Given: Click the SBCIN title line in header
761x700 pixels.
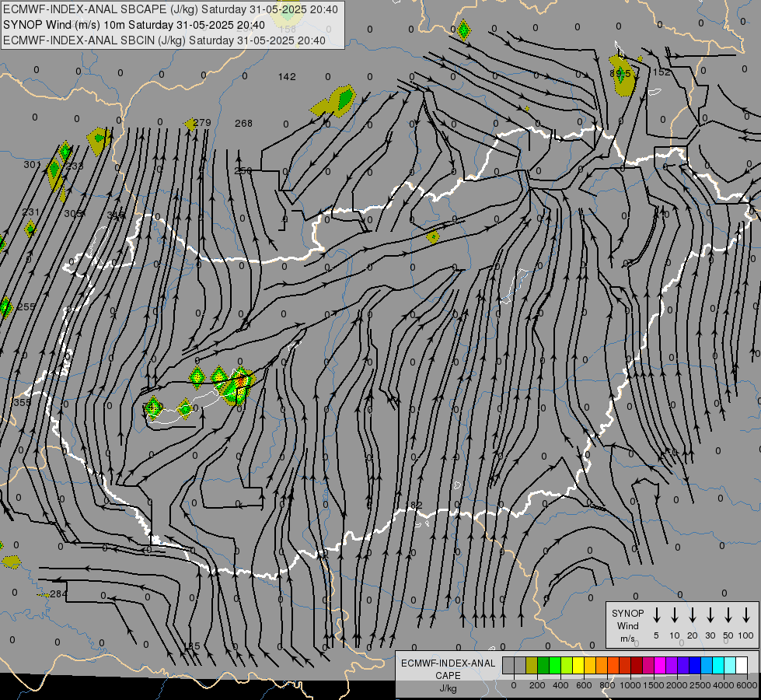Looking at the screenshot, I should (164, 40).
